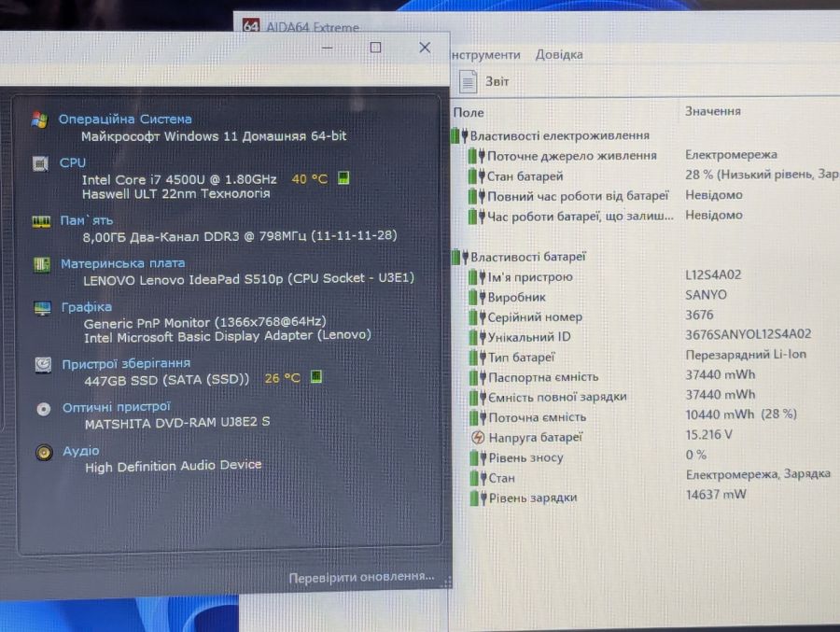
Task: Click the monitor icon beside Графіка
Action: (x=42, y=308)
